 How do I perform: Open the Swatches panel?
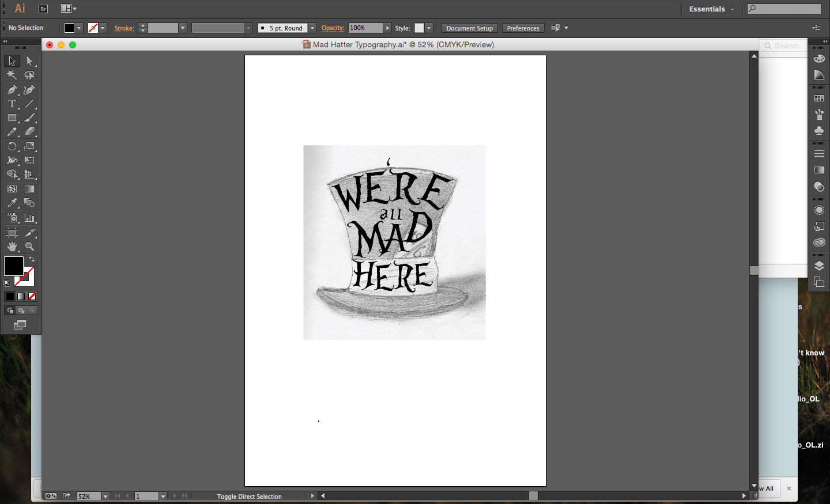click(819, 98)
